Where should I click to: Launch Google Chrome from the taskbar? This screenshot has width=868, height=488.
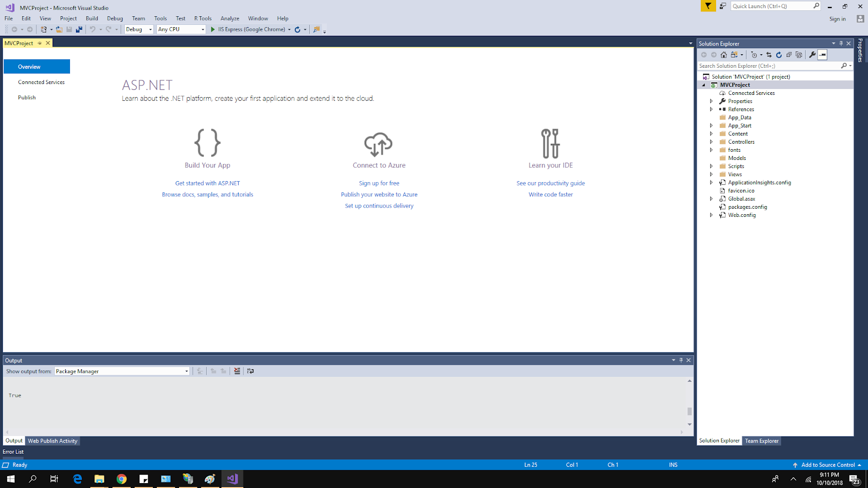(x=122, y=479)
